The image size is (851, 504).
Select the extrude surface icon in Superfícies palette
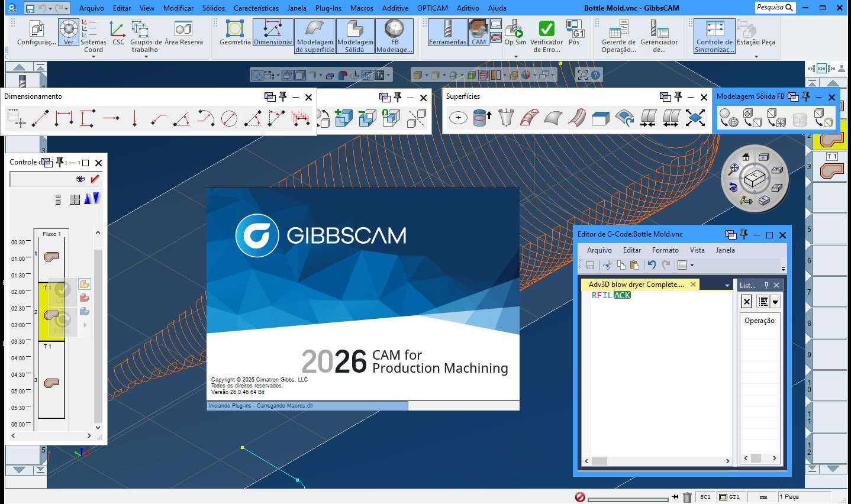480,117
